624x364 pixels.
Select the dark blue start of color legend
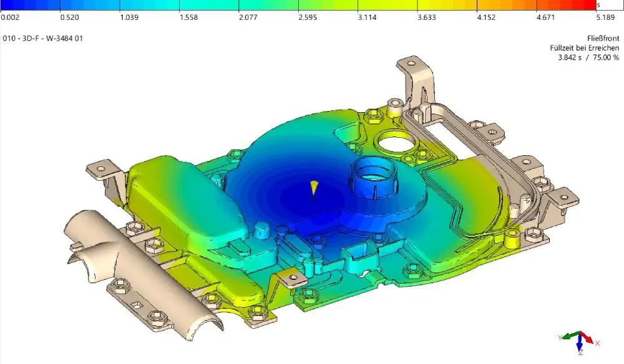(9, 5)
